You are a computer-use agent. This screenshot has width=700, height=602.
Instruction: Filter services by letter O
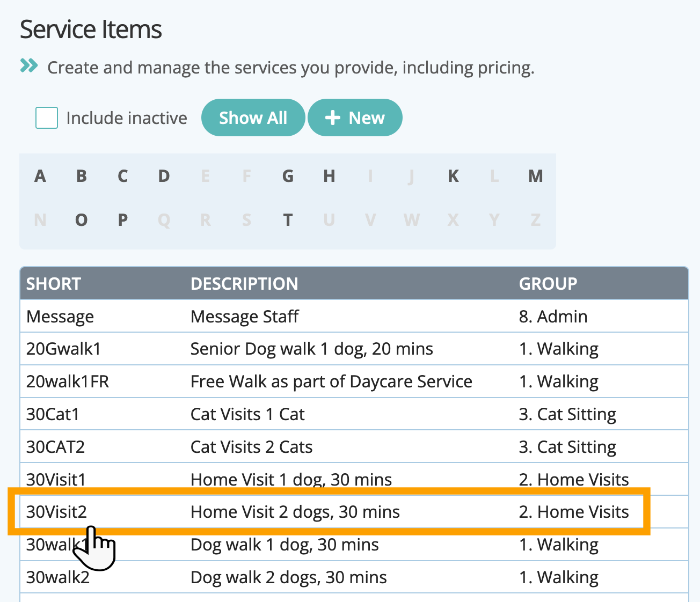click(x=82, y=220)
